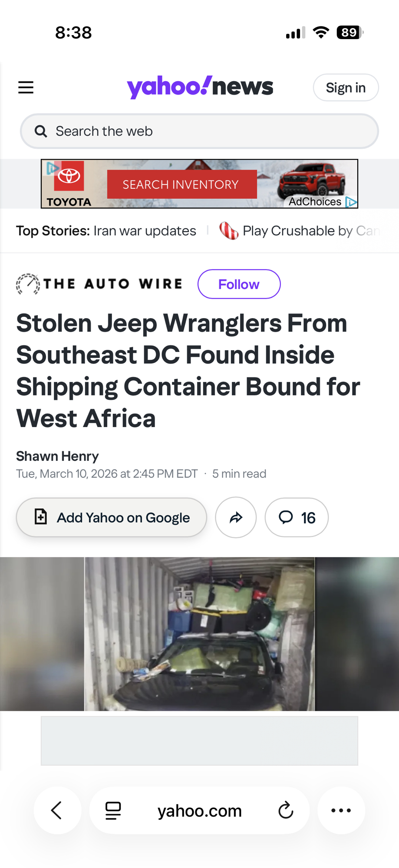
Task: Open Play Crushable top story link
Action: [x=299, y=231]
